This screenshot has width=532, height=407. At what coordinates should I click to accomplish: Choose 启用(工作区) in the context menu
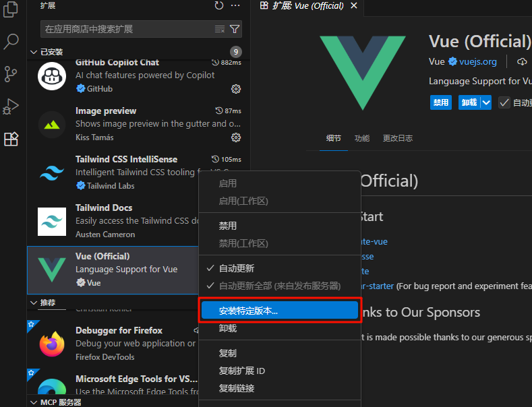pos(280,201)
